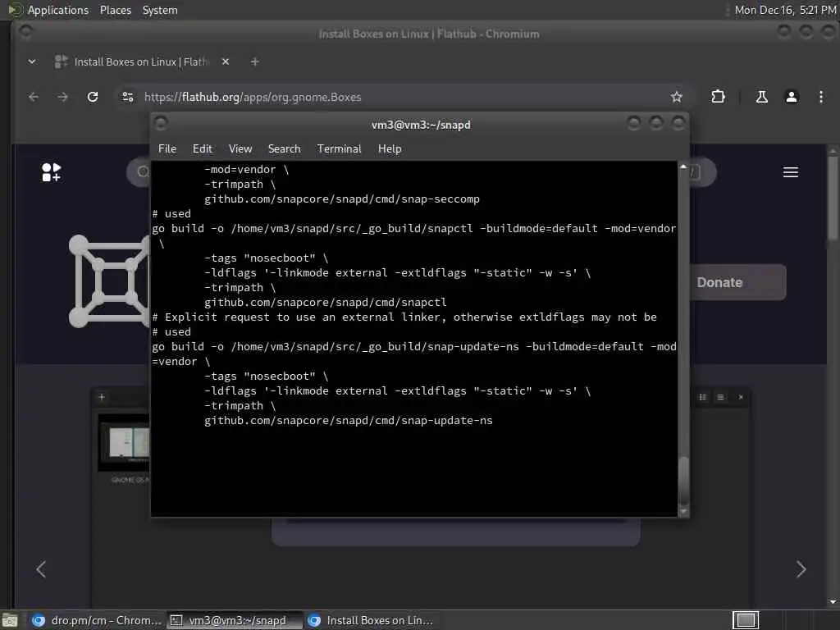The width and height of the screenshot is (840, 630).
Task: Click the Chromium forward arrow
Action: pyautogui.click(x=62, y=97)
